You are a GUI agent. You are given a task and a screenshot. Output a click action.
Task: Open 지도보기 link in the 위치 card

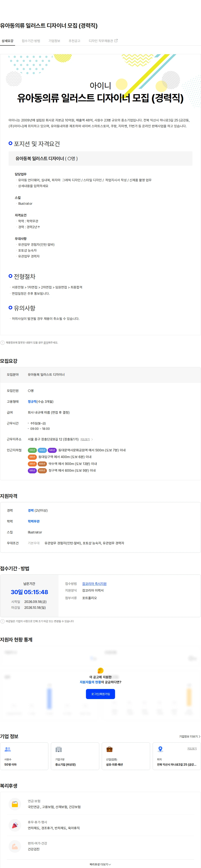point(192,748)
